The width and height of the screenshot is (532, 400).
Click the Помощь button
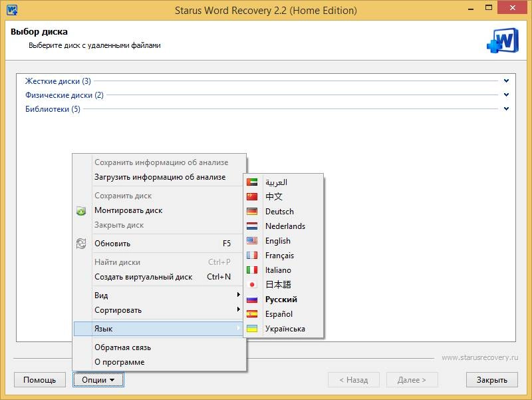40,379
